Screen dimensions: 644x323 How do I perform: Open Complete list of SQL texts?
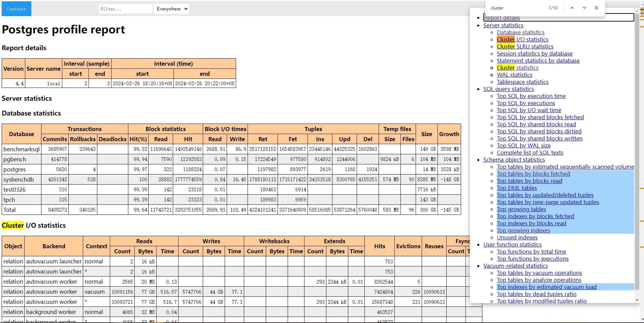(x=530, y=153)
